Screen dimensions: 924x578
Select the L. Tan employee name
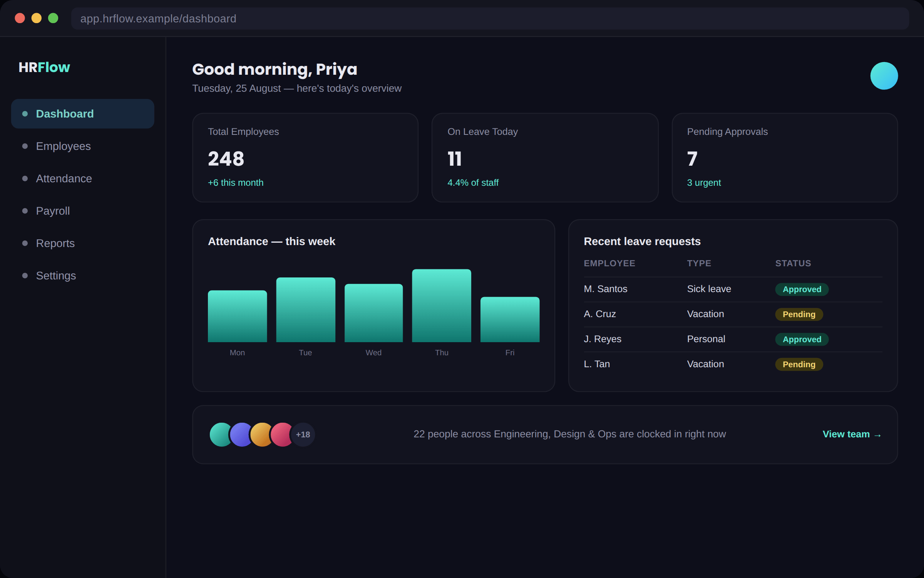tap(597, 364)
